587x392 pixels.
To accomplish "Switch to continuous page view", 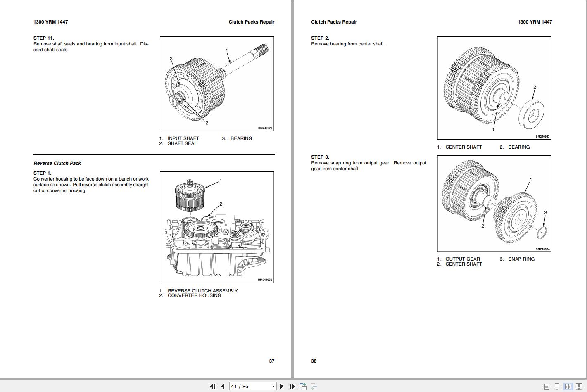I will click(x=557, y=387).
